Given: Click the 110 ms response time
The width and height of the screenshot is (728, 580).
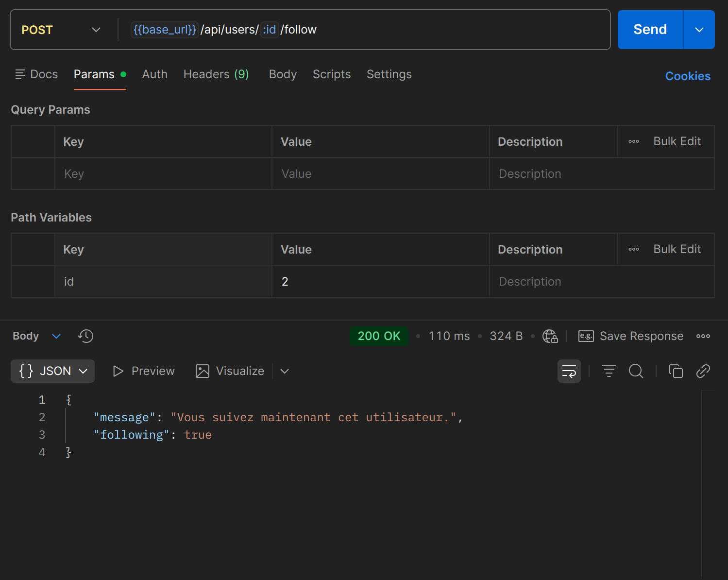Looking at the screenshot, I should [x=449, y=336].
